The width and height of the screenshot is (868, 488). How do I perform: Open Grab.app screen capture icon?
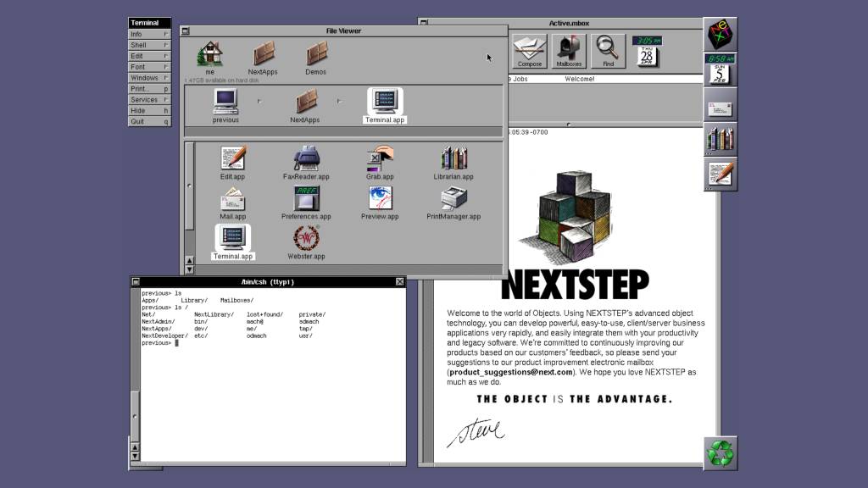380,163
